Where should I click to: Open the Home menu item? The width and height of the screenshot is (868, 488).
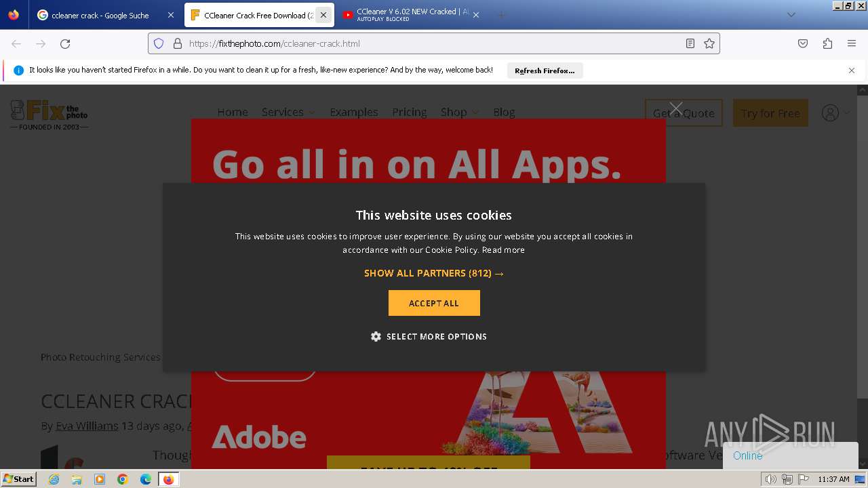click(233, 112)
